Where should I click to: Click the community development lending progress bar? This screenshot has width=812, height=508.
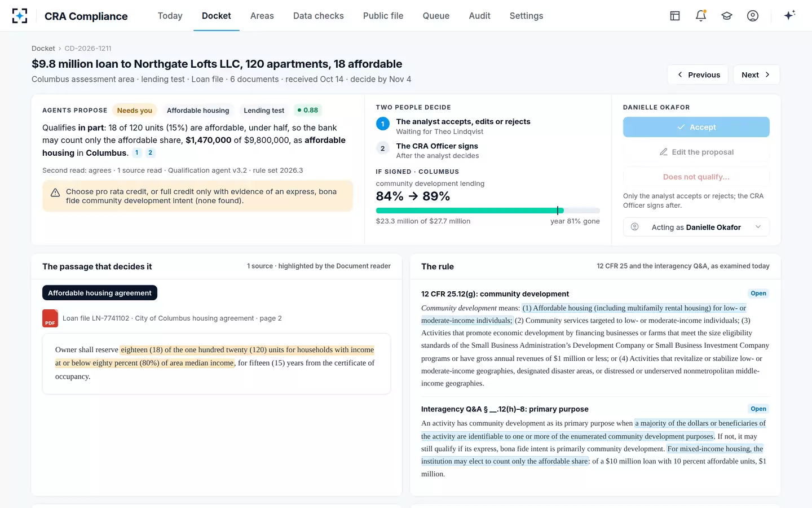488,211
